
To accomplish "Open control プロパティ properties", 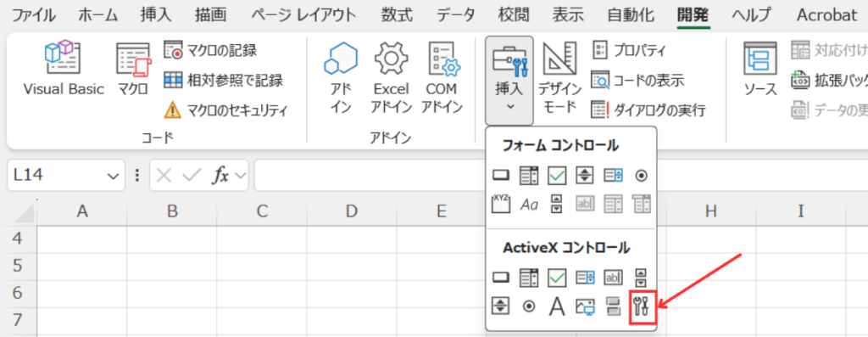I will [x=630, y=50].
